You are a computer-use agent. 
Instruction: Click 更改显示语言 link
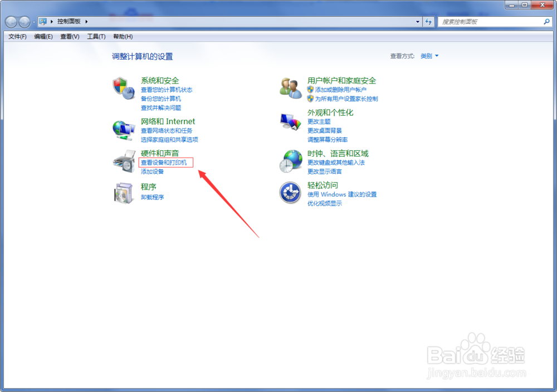tap(325, 171)
